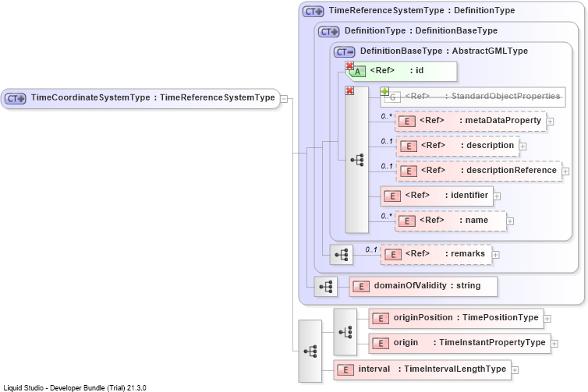Click the 0..1 cardinality of remarks
The image size is (588, 392).
pyautogui.click(x=371, y=249)
